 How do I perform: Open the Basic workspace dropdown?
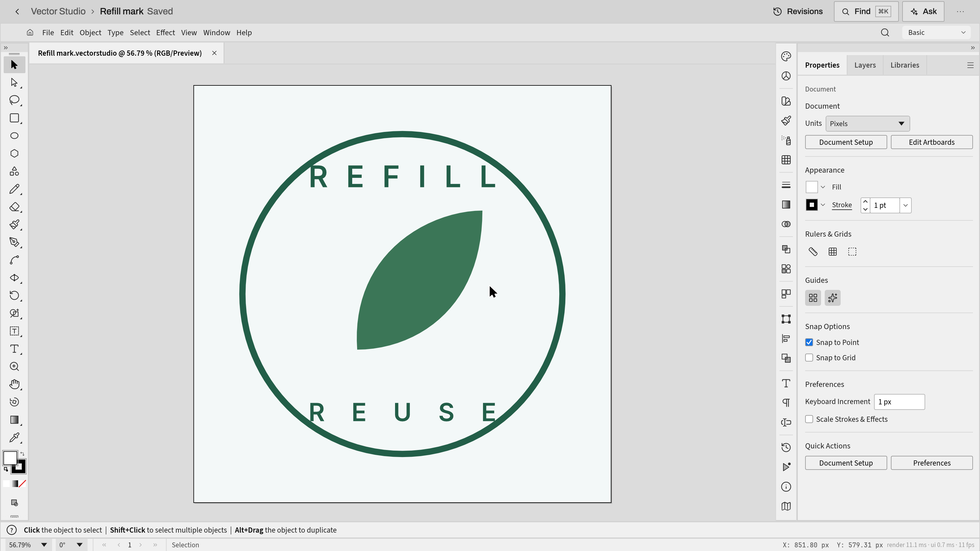coord(936,33)
